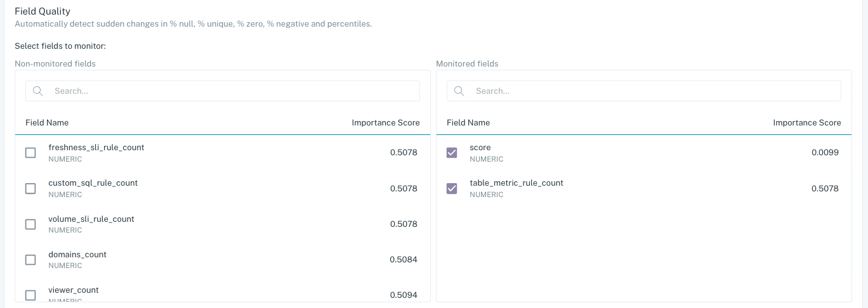868x308 pixels.
Task: Focus the Non-monitored fields search box
Action: point(235,91)
